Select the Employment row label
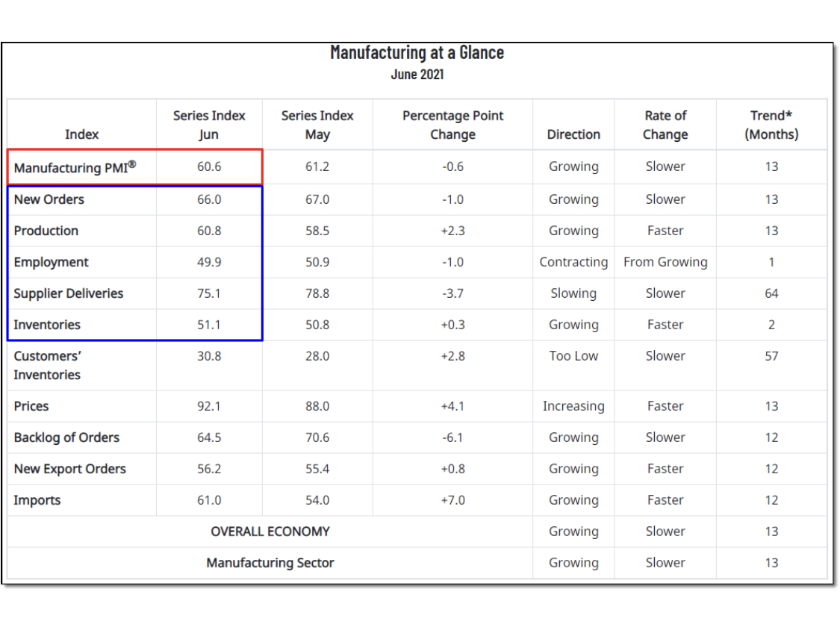840x642 pixels. (51, 262)
